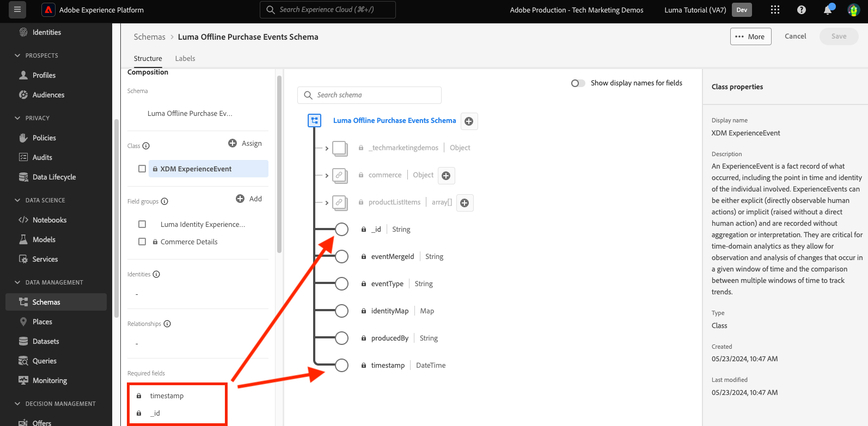
Task: Click plus icon beside productListItems array
Action: 464,203
